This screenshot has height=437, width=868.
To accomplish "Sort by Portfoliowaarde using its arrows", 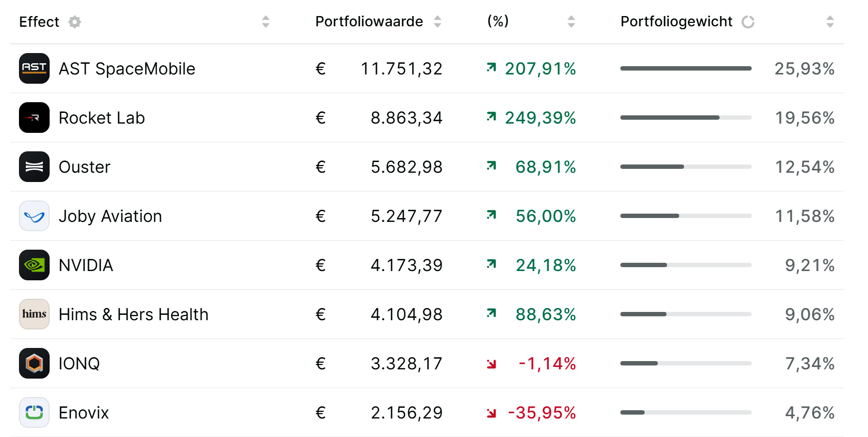I will (437, 22).
